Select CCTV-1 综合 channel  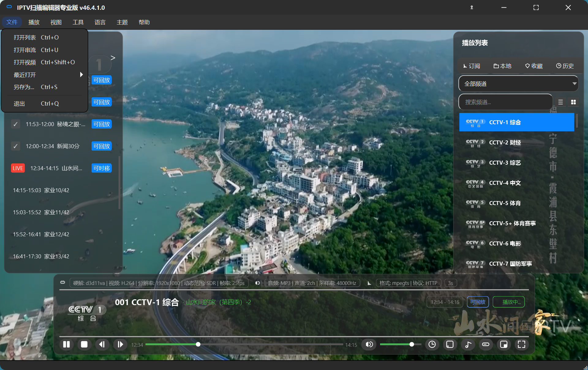[517, 122]
